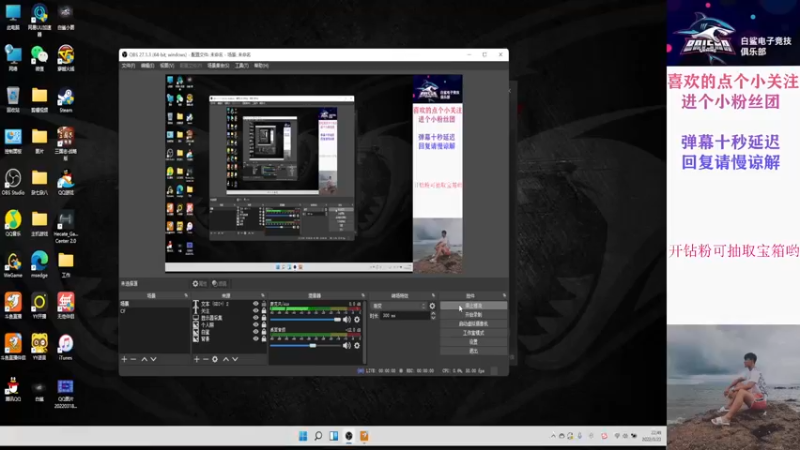Screen dimensions: 800x450
Task: Add a new scene with the plus button
Action: pos(124,359)
